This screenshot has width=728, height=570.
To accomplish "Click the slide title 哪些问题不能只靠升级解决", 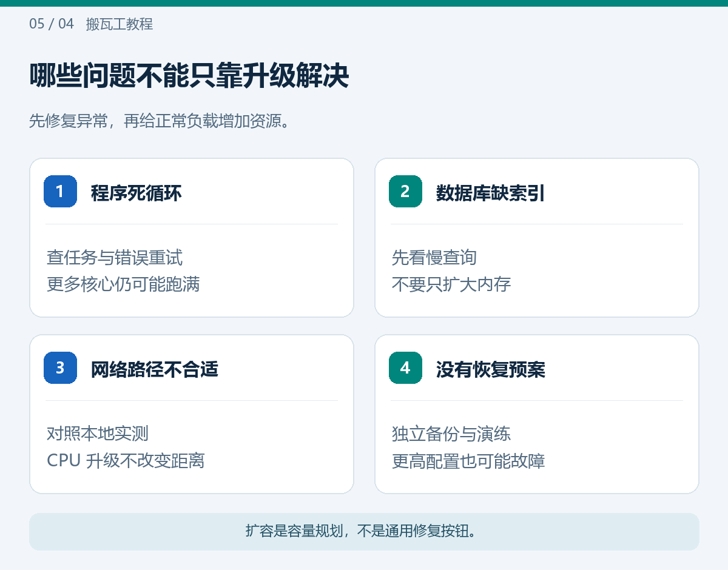I will (189, 76).
